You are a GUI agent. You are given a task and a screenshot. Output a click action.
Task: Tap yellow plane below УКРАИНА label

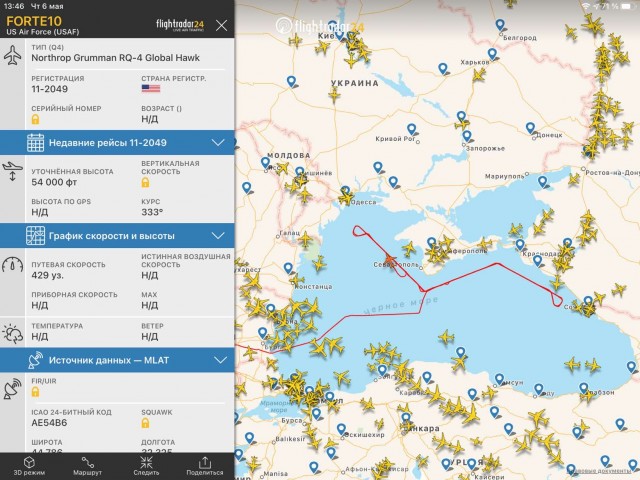tap(334, 95)
